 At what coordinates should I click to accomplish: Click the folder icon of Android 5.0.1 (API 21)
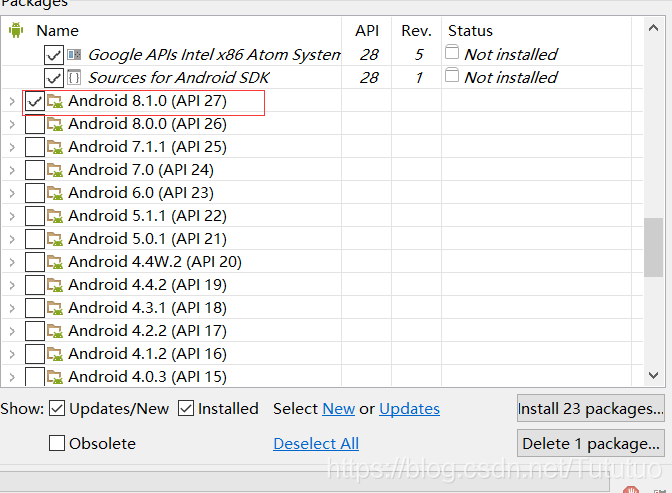coord(55,239)
